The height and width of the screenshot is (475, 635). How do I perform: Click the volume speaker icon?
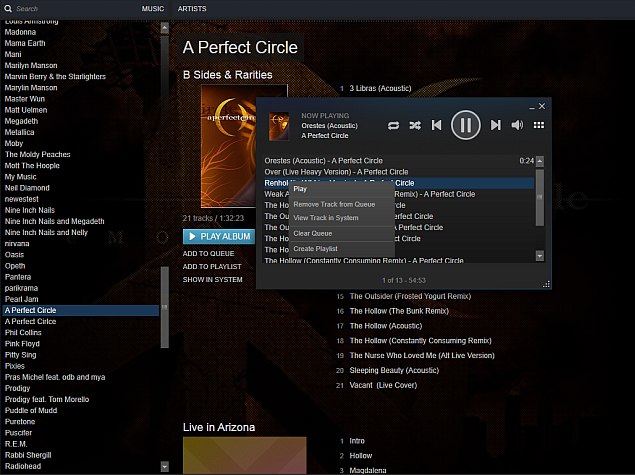[x=517, y=125]
